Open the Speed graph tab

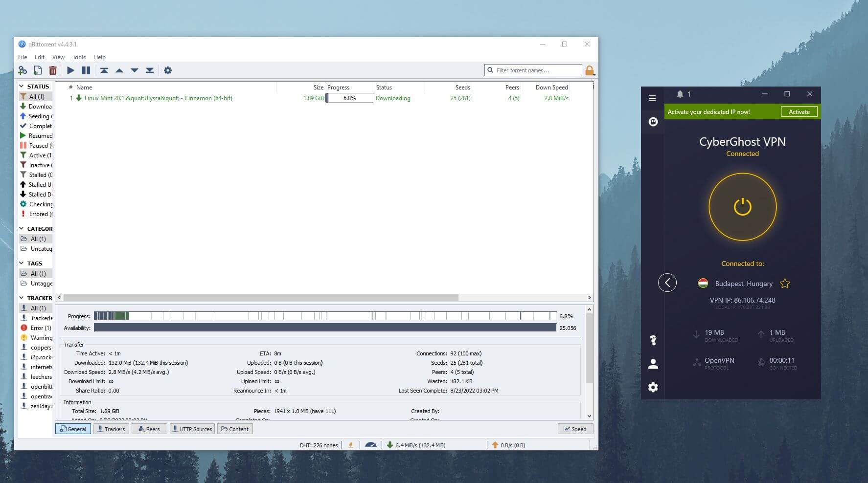(x=575, y=429)
